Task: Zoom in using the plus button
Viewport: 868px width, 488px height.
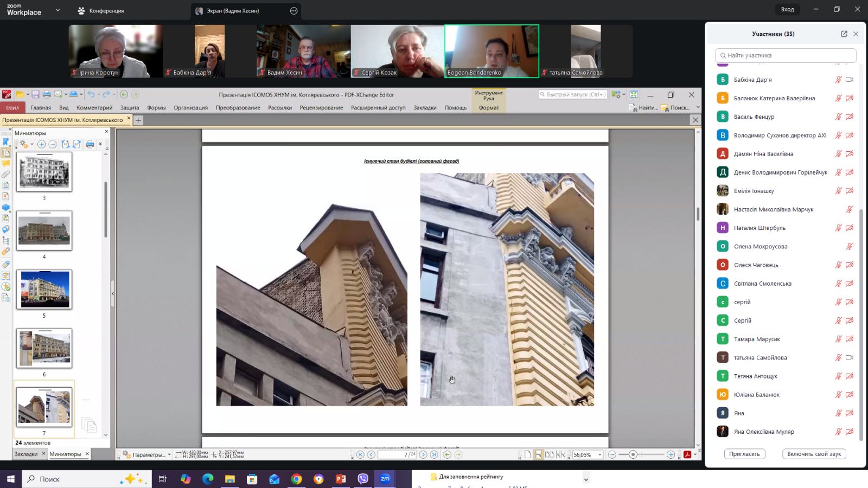Action: 671,454
